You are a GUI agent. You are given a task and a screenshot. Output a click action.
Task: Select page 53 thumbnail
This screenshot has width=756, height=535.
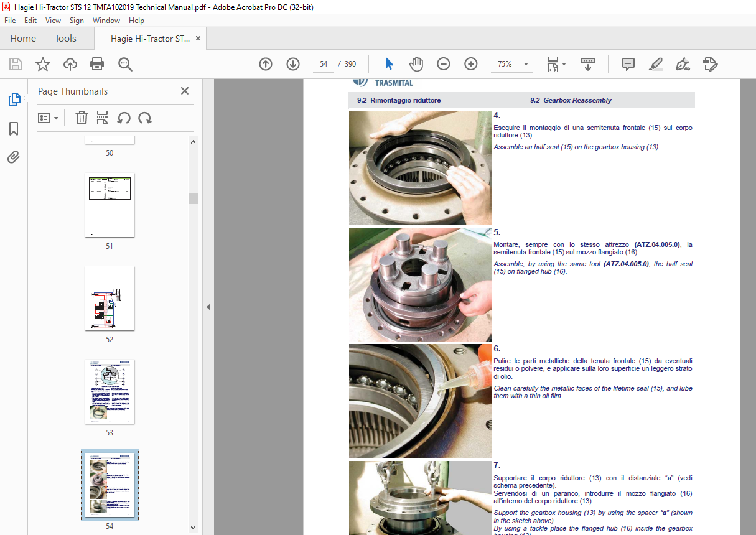click(x=110, y=392)
